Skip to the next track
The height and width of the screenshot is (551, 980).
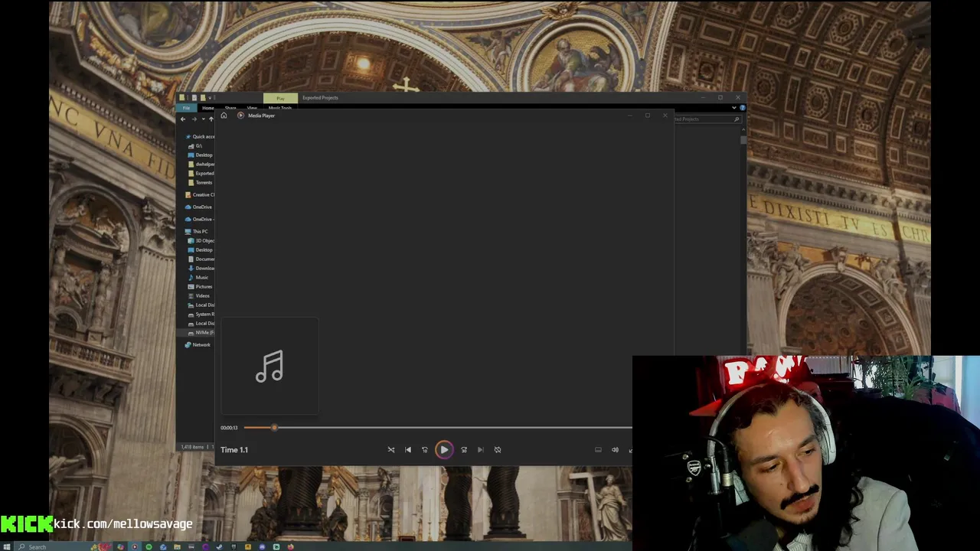point(481,450)
